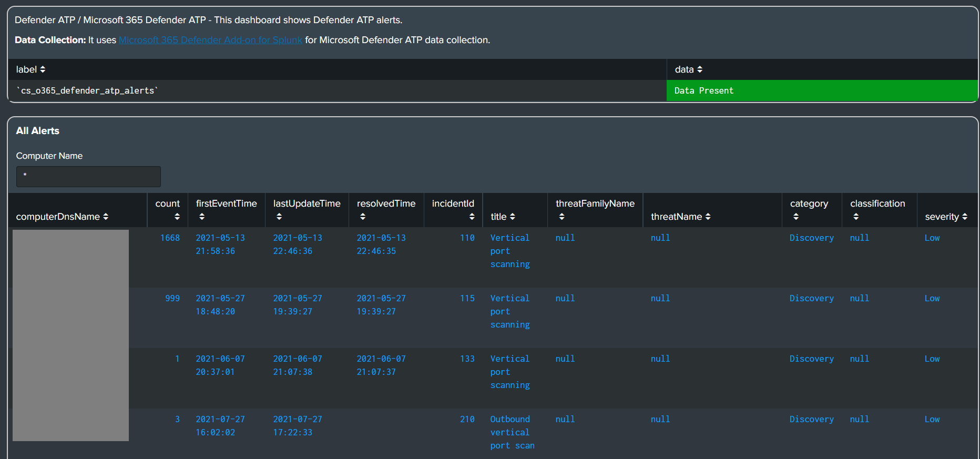The image size is (980, 459).
Task: Open firstEventTime 2021-05-13 21:58:36
Action: click(220, 244)
